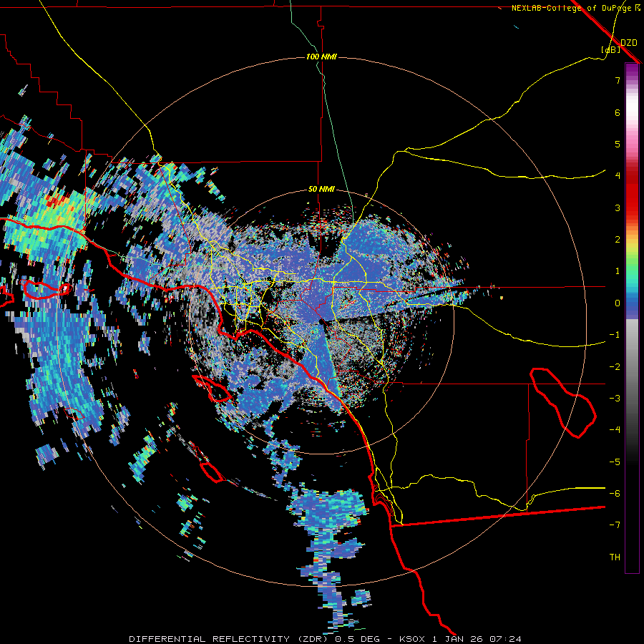Click the "50 NMI" range ring label
Screen dimensions: 644x644
[321, 190]
